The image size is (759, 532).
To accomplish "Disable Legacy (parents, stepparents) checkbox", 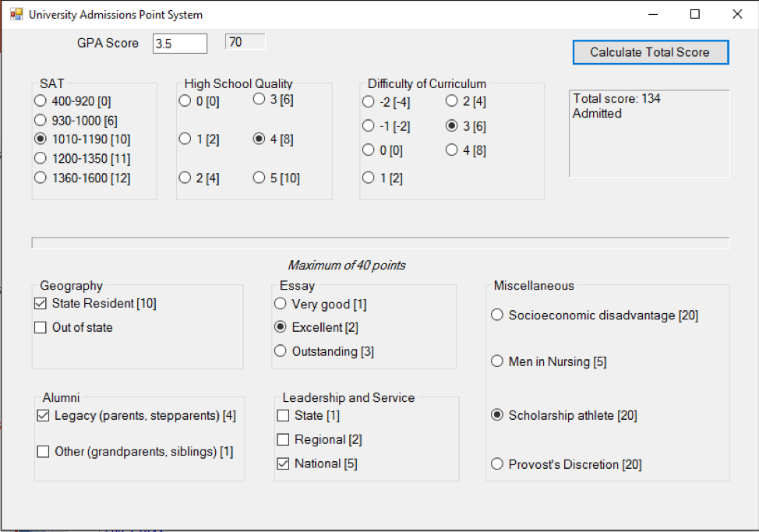I will tap(44, 416).
